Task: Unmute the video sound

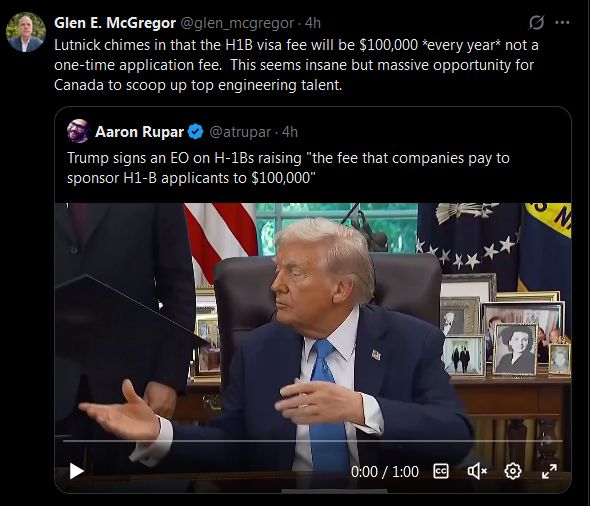Action: (477, 471)
